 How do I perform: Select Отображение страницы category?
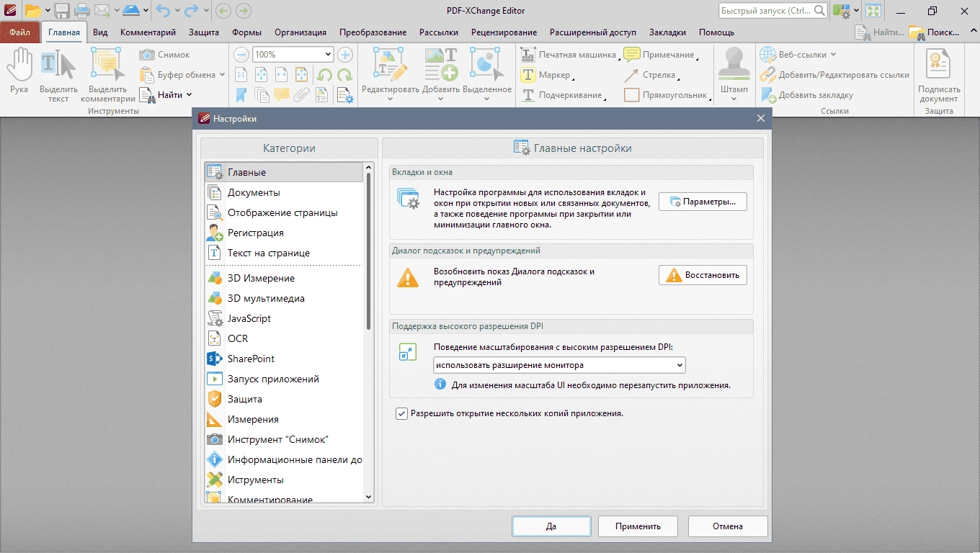click(284, 212)
